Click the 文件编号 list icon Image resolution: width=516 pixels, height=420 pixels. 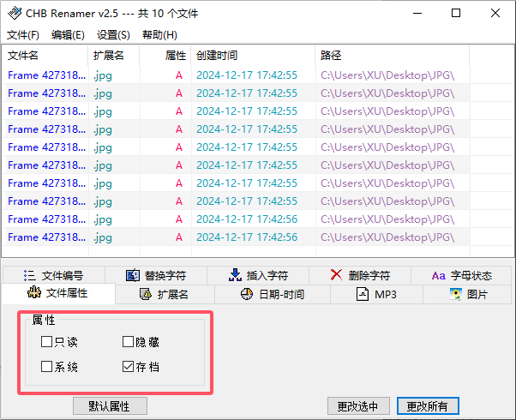(30, 275)
